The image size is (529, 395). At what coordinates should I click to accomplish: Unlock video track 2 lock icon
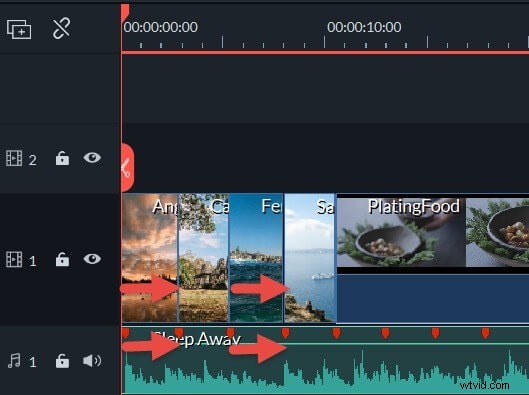62,158
